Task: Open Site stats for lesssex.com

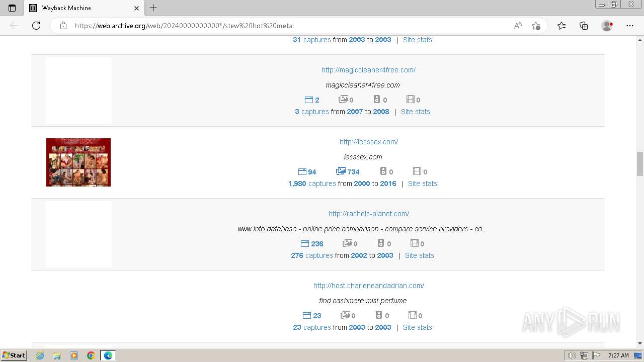Action: pos(423,184)
